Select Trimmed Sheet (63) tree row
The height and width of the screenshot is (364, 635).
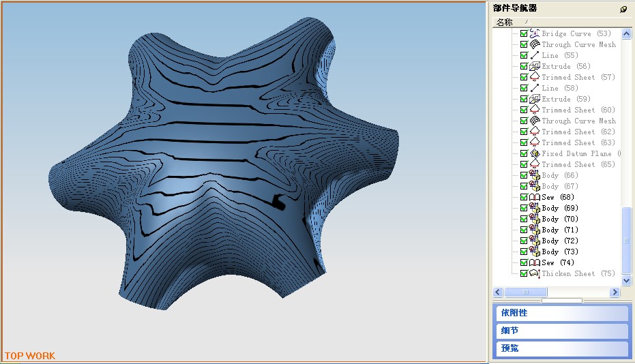(578, 143)
